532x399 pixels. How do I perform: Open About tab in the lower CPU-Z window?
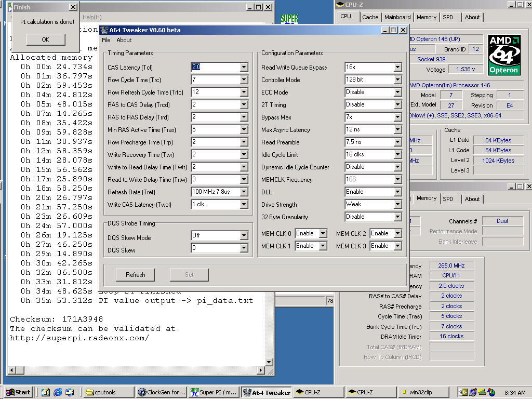point(472,199)
